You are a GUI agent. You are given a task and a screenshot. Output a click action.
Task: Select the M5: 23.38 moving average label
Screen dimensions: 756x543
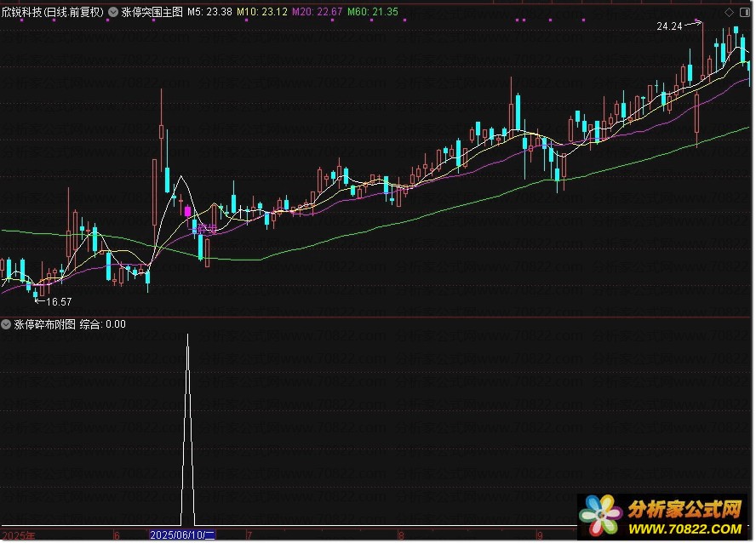click(209, 12)
